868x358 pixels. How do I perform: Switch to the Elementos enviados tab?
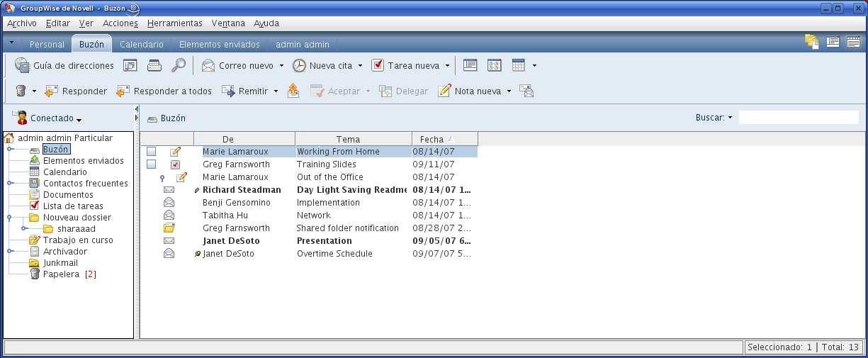point(219,44)
